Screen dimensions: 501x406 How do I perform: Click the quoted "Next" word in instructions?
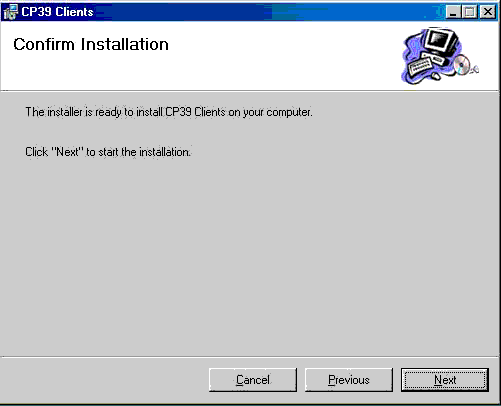(x=67, y=152)
